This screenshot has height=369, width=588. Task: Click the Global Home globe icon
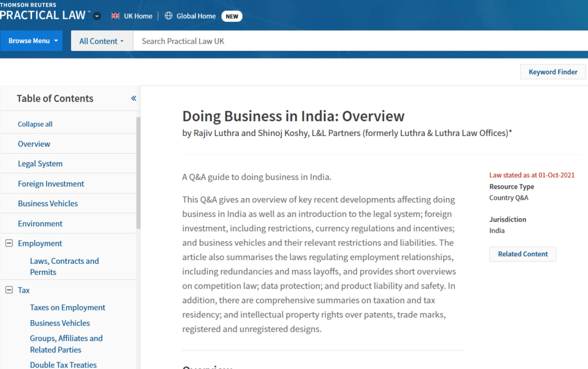pos(168,16)
